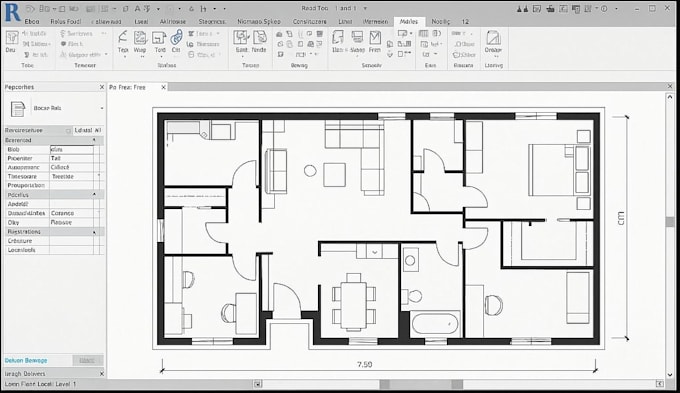
Task: Click the Chber item in the Rascara panel
Action: pyautogui.click(x=464, y=55)
